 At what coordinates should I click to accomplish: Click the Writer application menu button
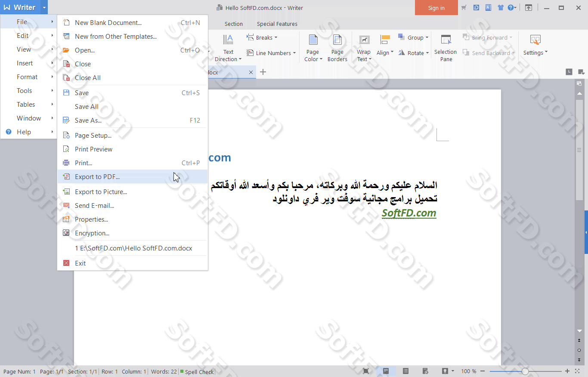click(x=20, y=7)
